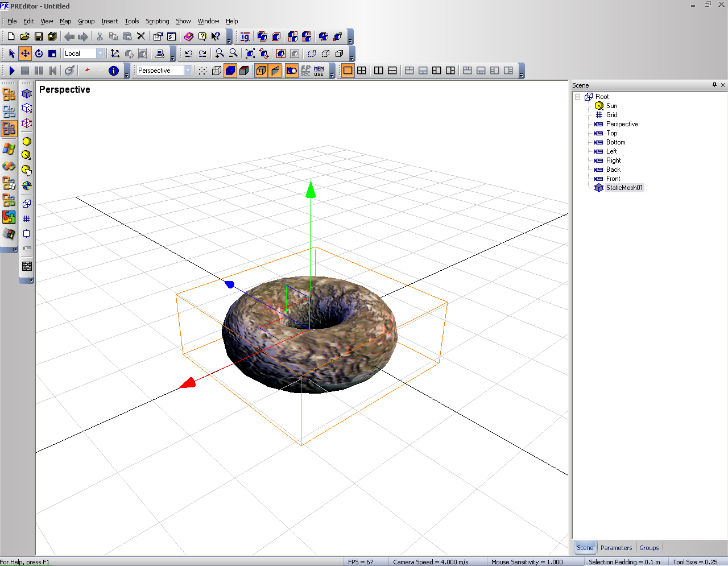Click the Zoom Extents bracket icon
Viewport: 728px width, 566px height.
coord(250,53)
